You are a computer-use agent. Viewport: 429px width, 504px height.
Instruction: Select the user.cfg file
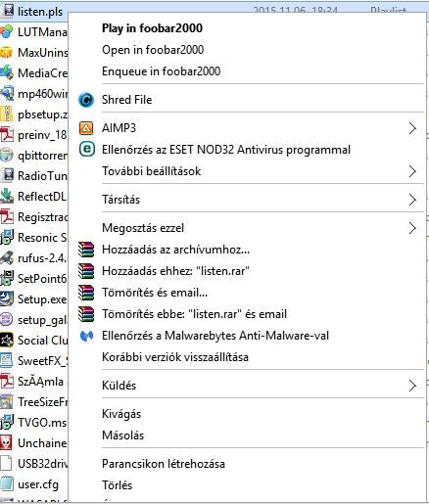(x=38, y=484)
